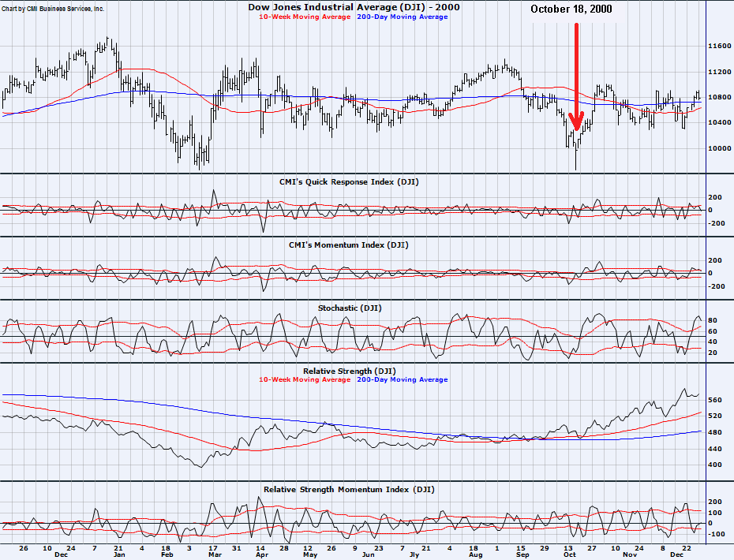Click the 80 value on Stochastic axis

[x=713, y=321]
